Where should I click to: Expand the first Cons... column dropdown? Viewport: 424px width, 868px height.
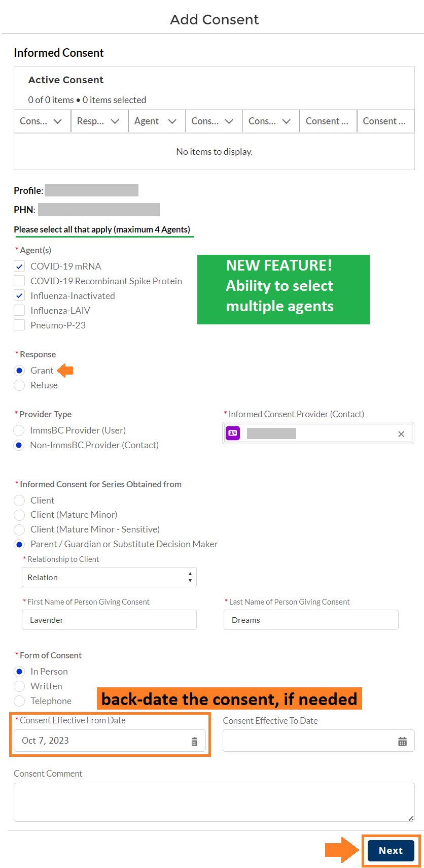click(58, 121)
